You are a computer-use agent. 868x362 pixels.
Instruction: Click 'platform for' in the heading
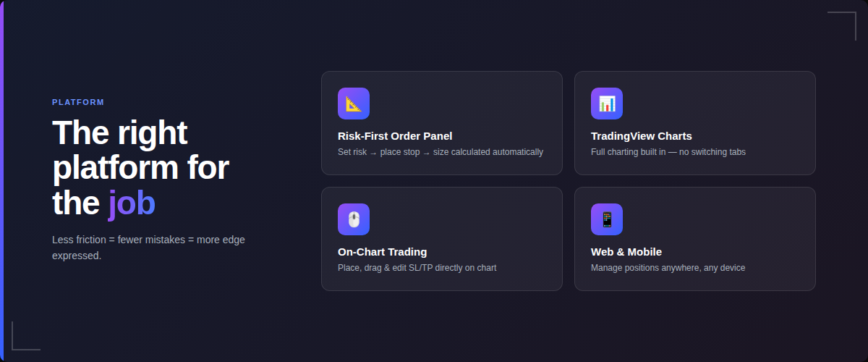pyautogui.click(x=140, y=168)
